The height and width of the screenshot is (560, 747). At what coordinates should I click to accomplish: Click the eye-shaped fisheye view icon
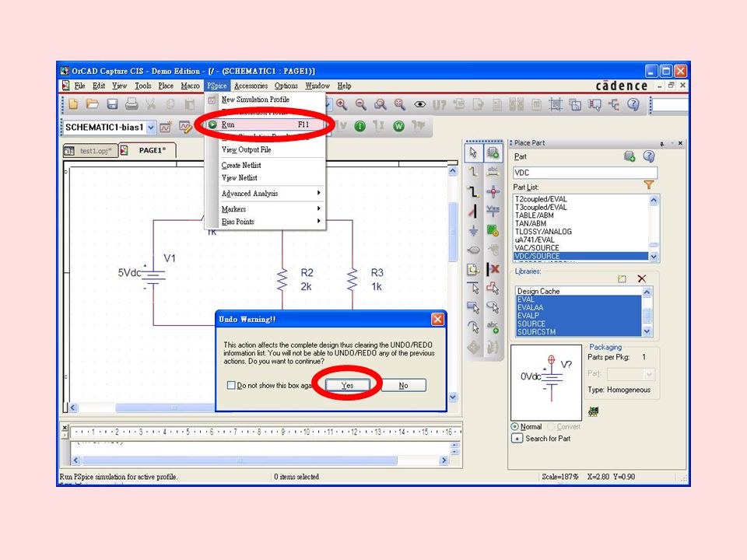(419, 104)
